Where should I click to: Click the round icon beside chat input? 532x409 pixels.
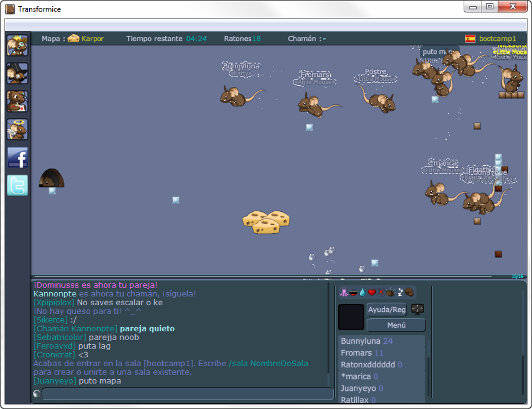tap(37, 394)
